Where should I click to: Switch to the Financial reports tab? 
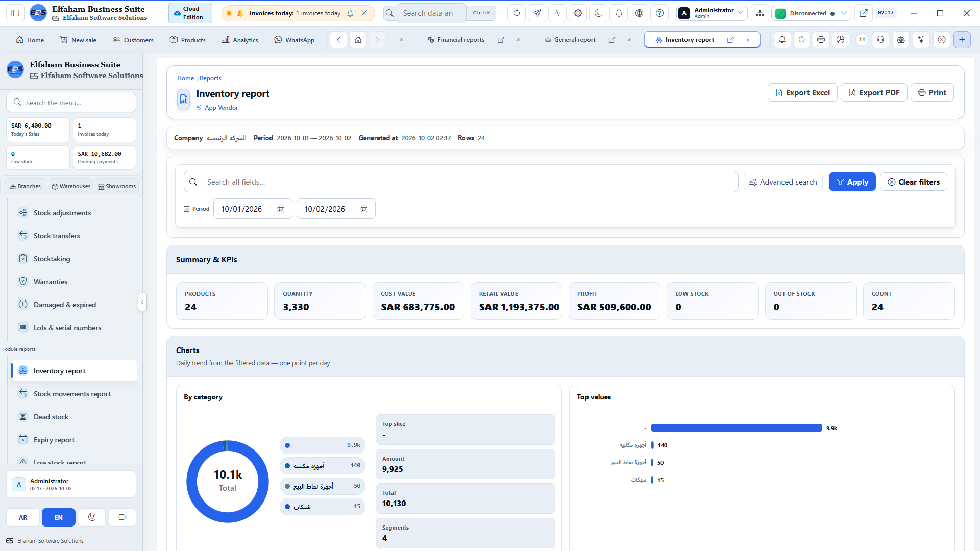pos(456,40)
